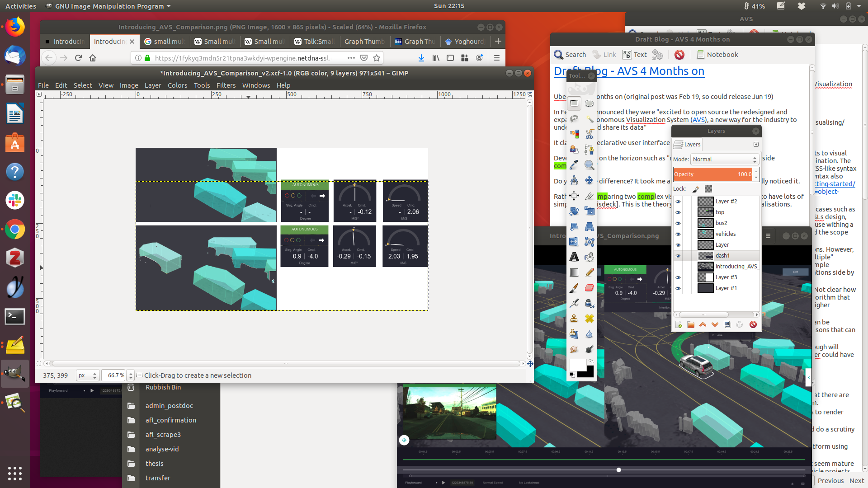This screenshot has width=868, height=488.
Task: Create a new layer in Layers panel
Action: [x=679, y=324]
